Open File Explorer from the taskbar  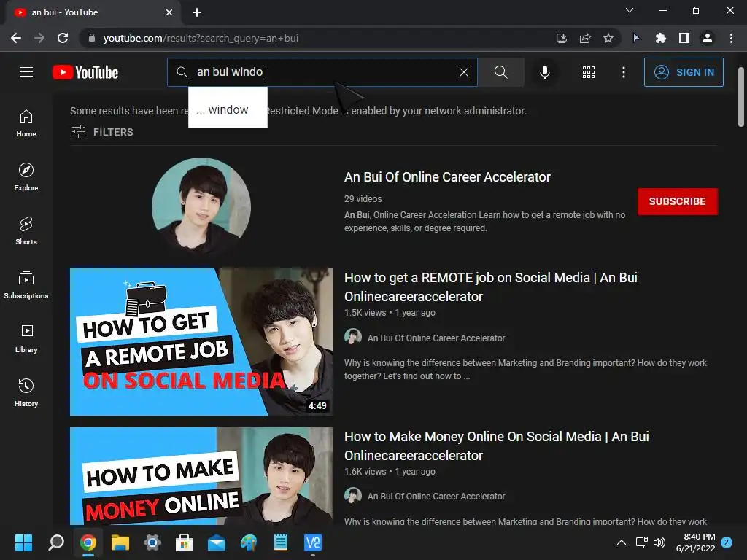click(120, 542)
